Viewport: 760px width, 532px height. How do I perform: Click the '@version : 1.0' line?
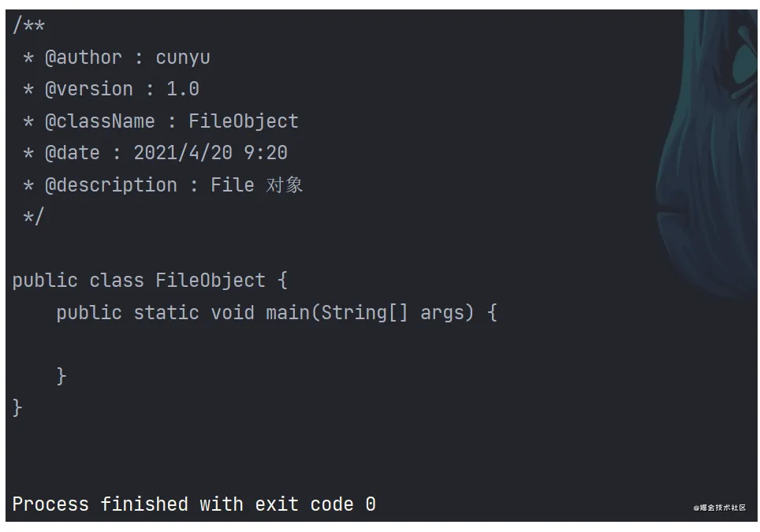[x=111, y=89]
